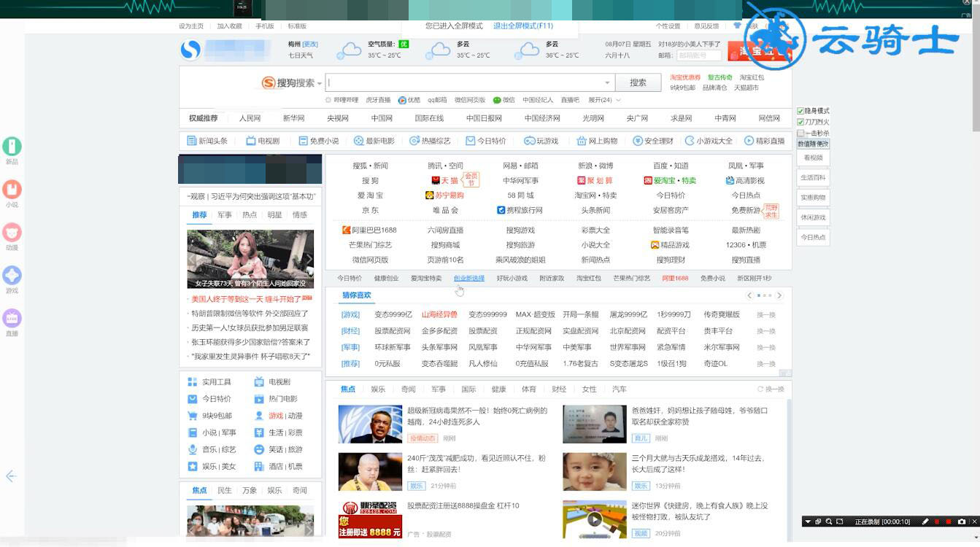Click 微信 shortcut under search box
Image resolution: width=980 pixels, height=547 pixels.
pos(503,100)
